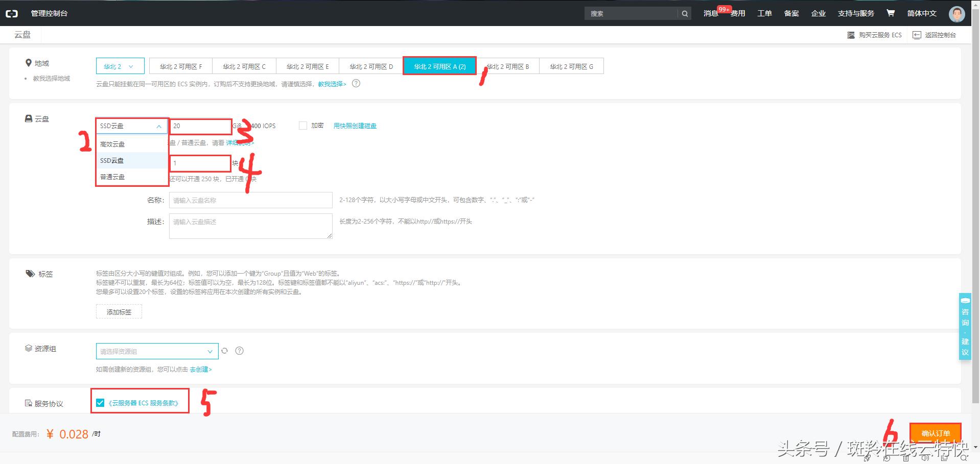Click the 购买云服务 ECS link text
The height and width of the screenshot is (464, 980).
click(880, 35)
